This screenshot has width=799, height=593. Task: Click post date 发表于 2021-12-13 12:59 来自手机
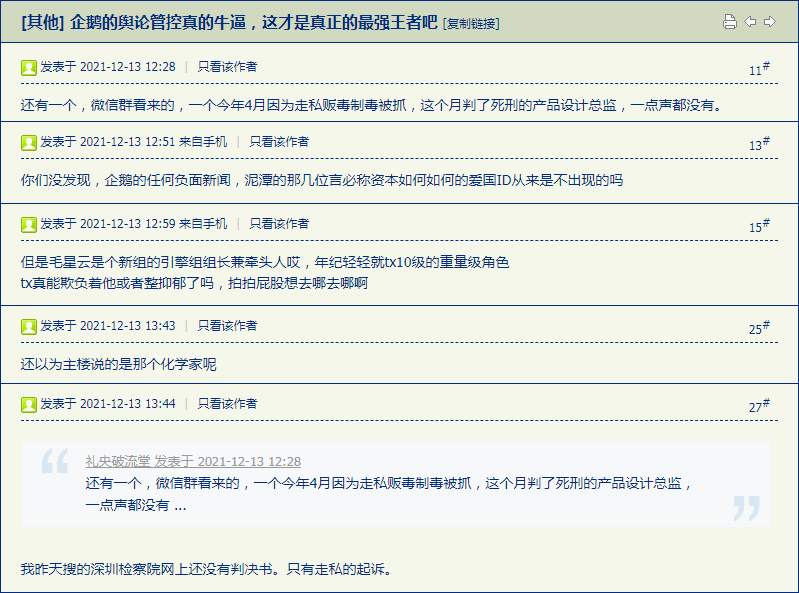coord(134,224)
